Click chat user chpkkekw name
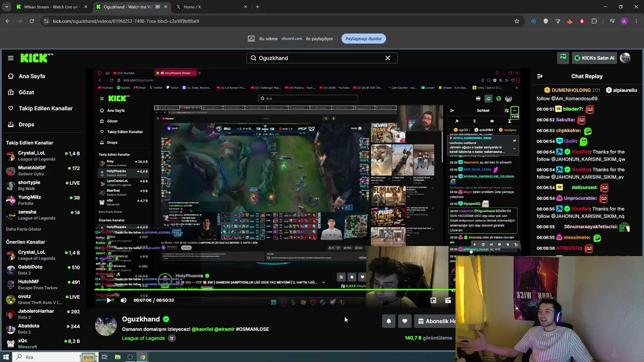 point(569,131)
